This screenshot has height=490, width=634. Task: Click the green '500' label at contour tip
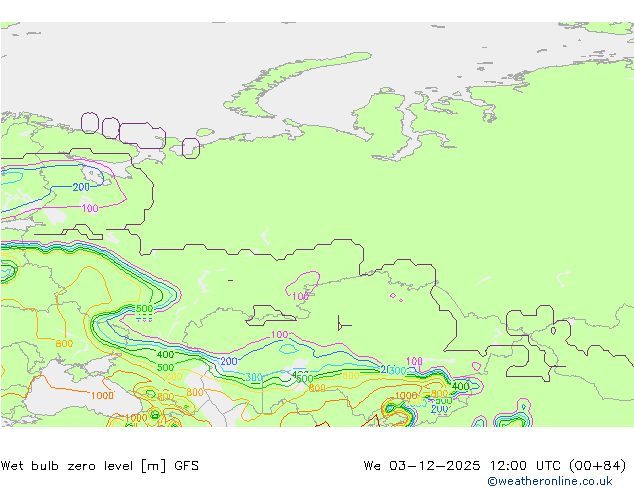click(144, 309)
